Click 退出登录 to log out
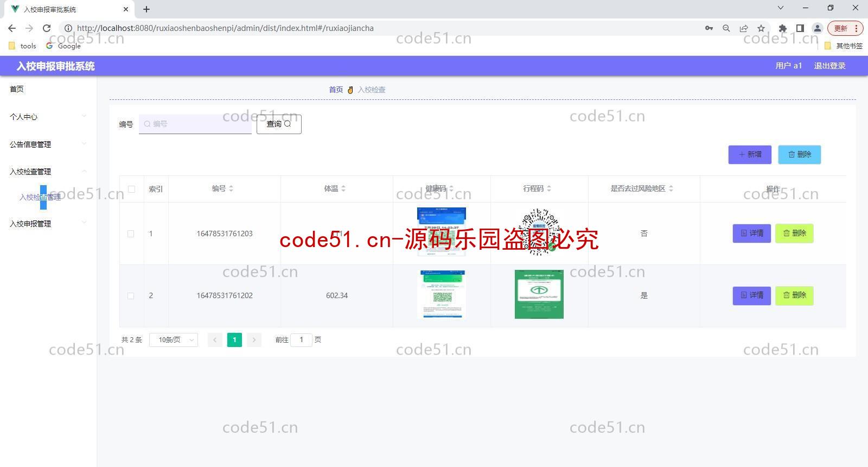Image resolution: width=868 pixels, height=467 pixels. pos(829,66)
